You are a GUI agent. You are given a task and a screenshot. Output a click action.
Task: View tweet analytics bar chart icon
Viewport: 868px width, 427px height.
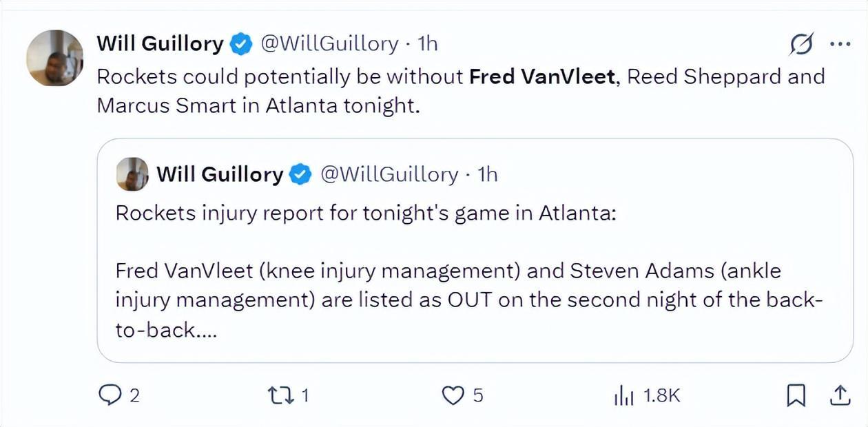[x=623, y=395]
